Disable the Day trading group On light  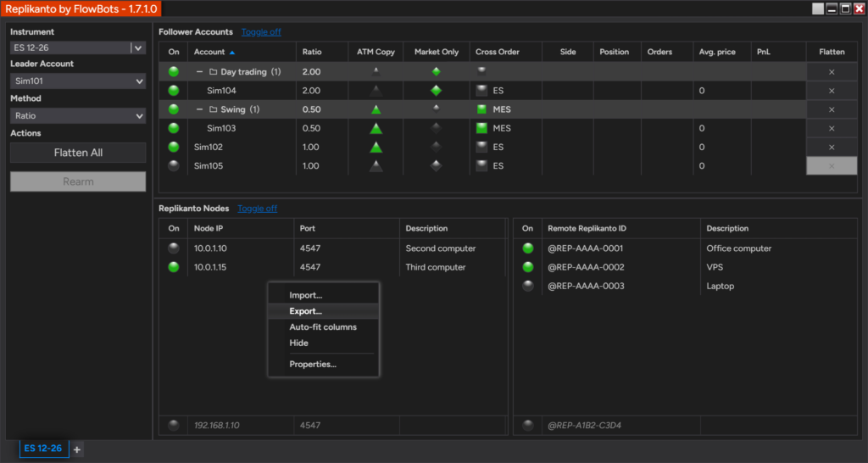point(174,71)
